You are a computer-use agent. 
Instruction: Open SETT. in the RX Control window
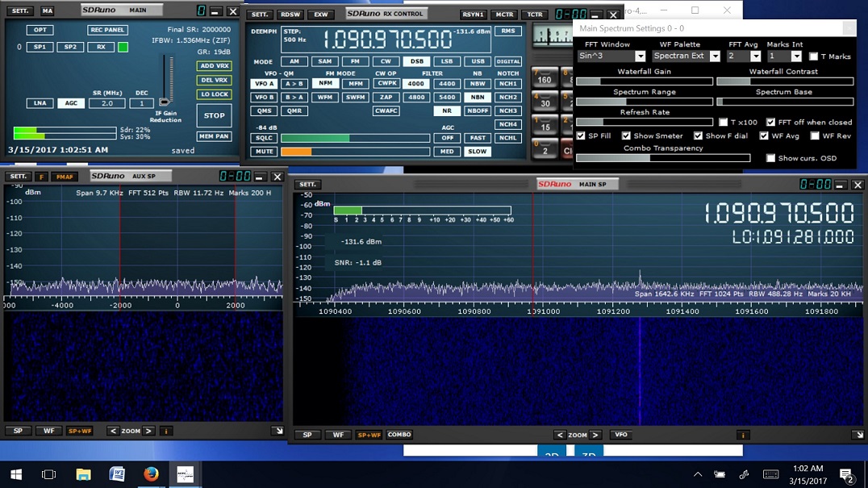click(x=259, y=15)
